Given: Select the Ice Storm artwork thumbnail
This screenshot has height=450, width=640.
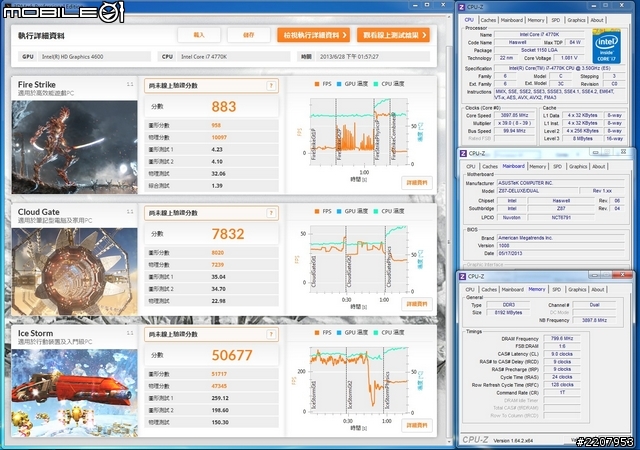Looking at the screenshot, I should 74,393.
